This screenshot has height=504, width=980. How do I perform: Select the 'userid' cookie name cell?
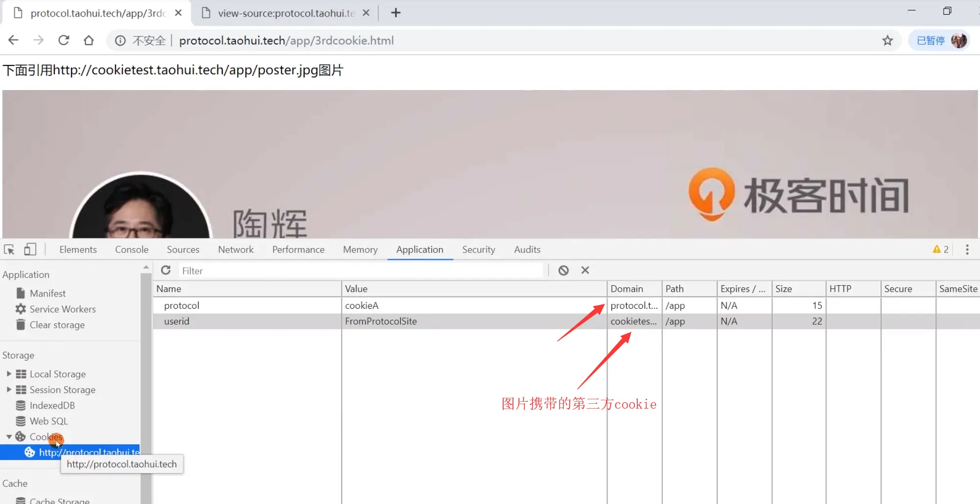point(247,321)
